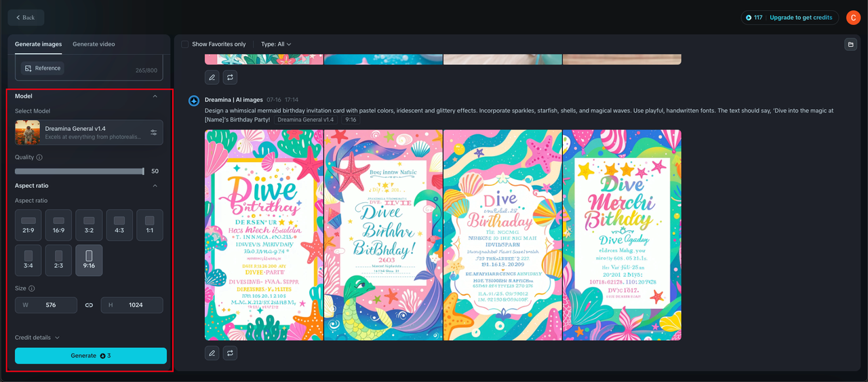Click the regenerate icon below mermaid images
868x382 pixels.
[231, 353]
